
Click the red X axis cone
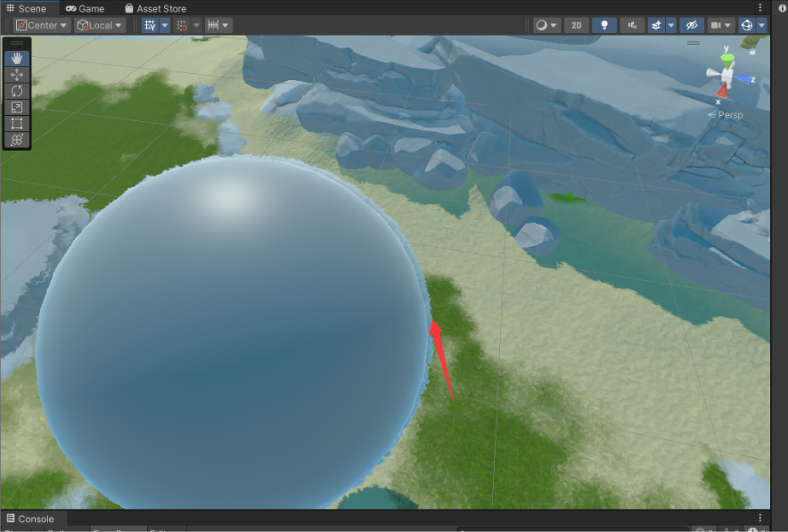[722, 91]
